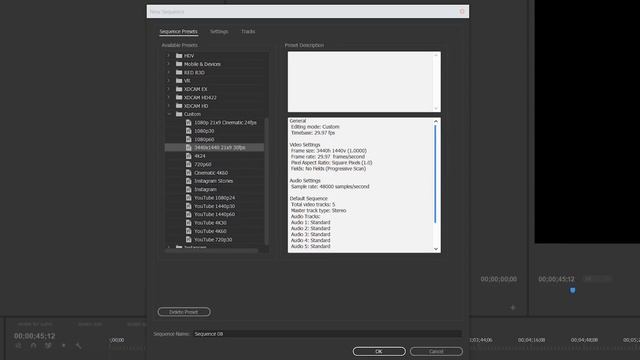Toggle Snap magnet in Timeline panel

(x=33, y=346)
